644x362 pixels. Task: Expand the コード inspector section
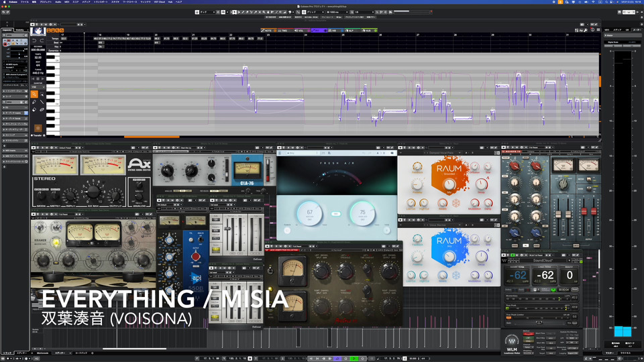(15, 97)
